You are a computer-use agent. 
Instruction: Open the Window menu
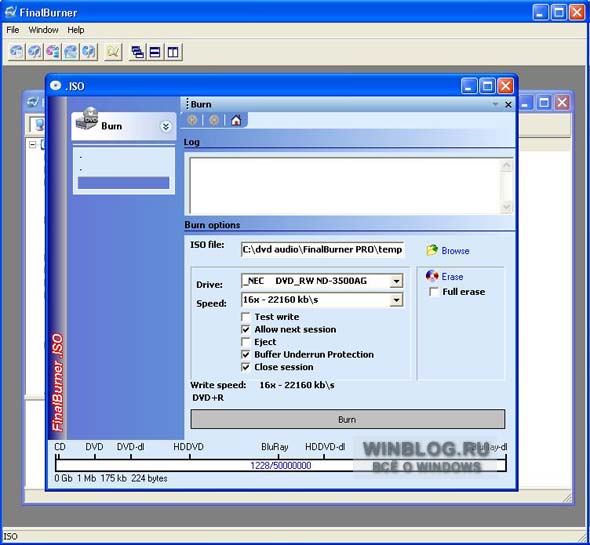tap(43, 30)
